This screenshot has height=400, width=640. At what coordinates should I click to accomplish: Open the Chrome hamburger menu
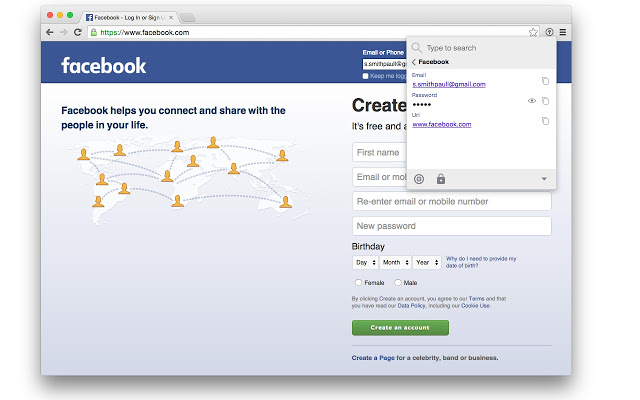563,32
